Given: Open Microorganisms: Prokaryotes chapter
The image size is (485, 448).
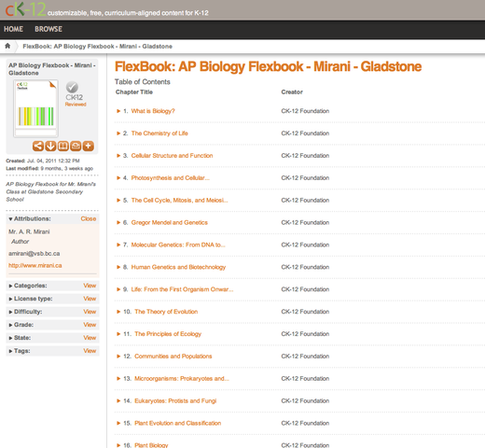Looking at the screenshot, I should (x=182, y=379).
